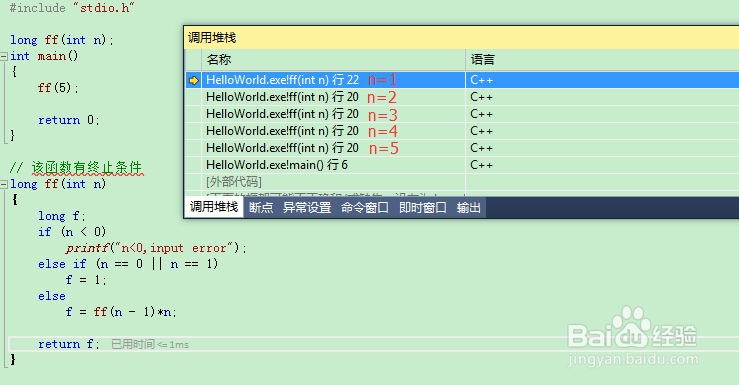This screenshot has height=385, width=739.
Task: Click the ff(5); call in main
Action: [58, 88]
